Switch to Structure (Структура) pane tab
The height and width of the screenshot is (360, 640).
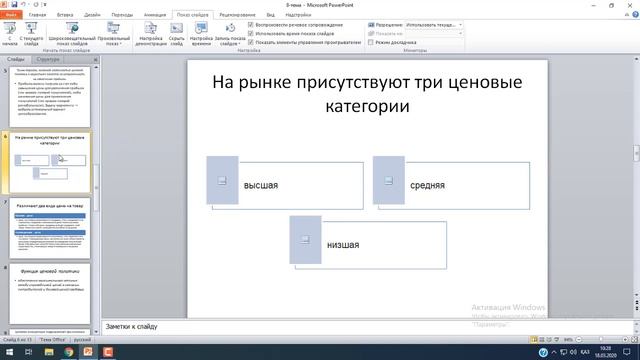pos(48,60)
